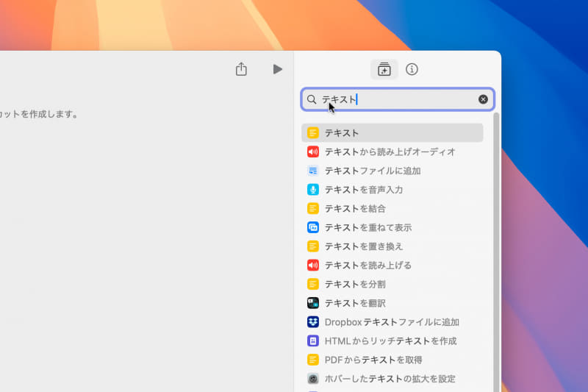The height and width of the screenshot is (392, 588).
Task: Select PDFからテキストを取得 action
Action: click(392, 360)
